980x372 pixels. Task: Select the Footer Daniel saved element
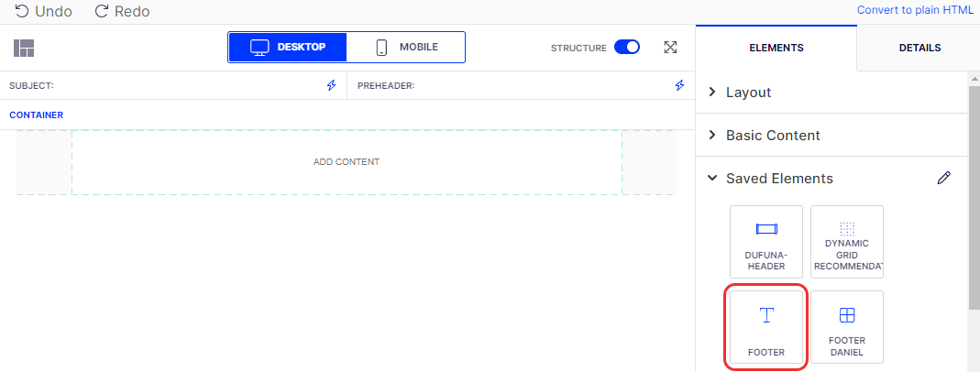click(846, 328)
